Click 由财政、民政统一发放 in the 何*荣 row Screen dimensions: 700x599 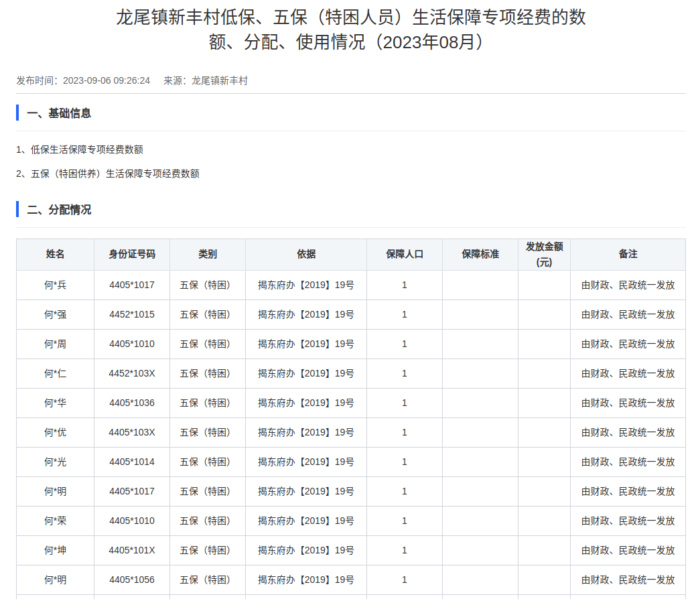[628, 521]
